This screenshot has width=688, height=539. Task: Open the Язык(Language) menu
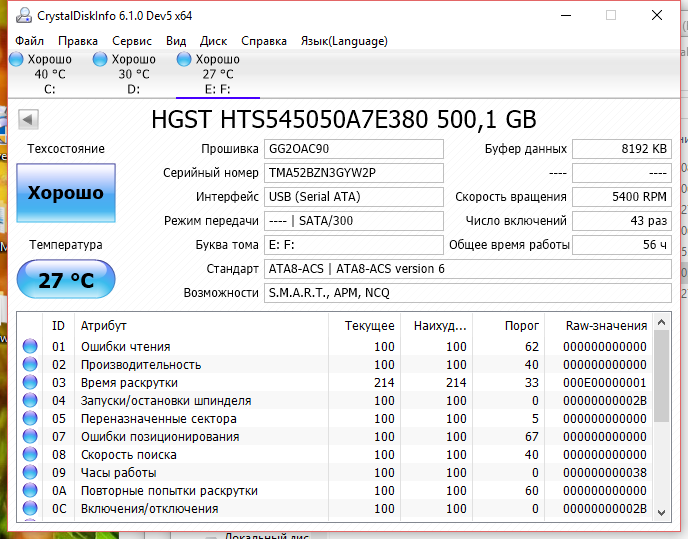344,41
